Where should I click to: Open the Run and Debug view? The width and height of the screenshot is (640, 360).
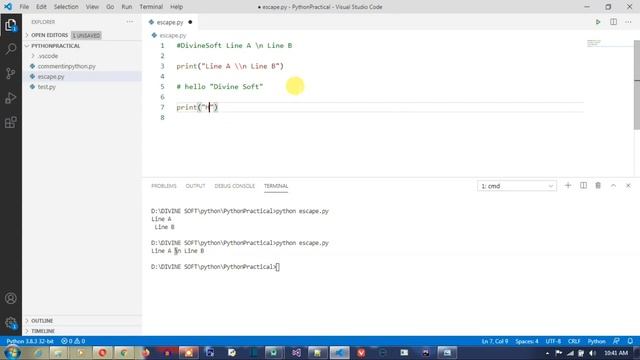11,98
